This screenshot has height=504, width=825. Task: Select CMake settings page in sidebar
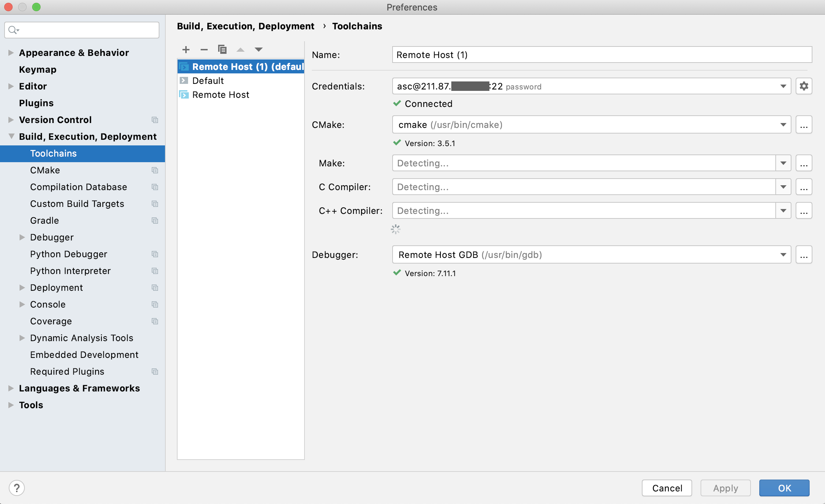(45, 170)
